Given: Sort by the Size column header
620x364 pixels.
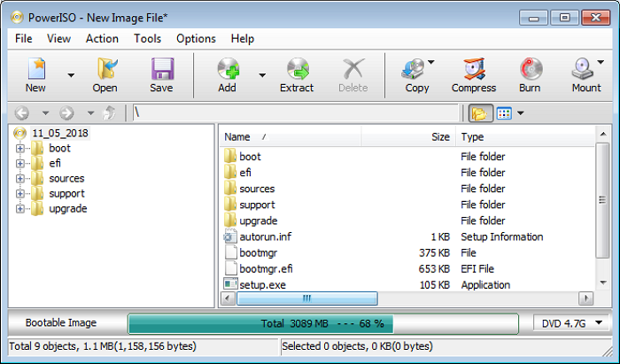Looking at the screenshot, I should 408,136.
